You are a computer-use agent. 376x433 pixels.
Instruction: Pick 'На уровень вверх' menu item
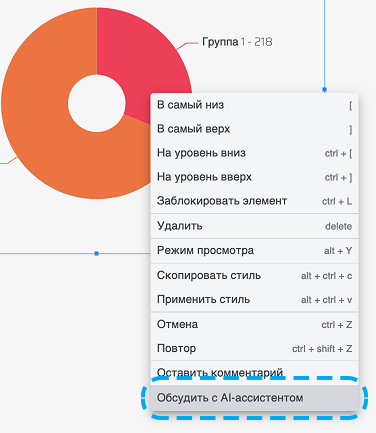(x=254, y=177)
